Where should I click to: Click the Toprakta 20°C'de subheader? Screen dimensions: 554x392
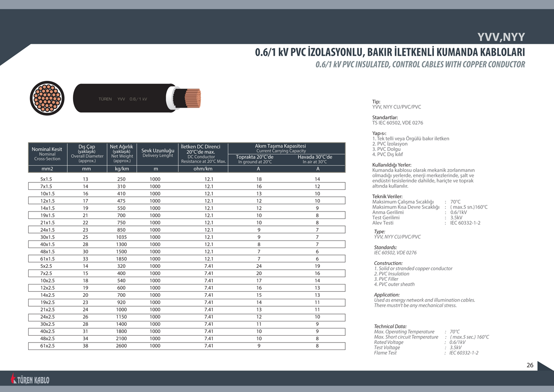(x=254, y=159)
